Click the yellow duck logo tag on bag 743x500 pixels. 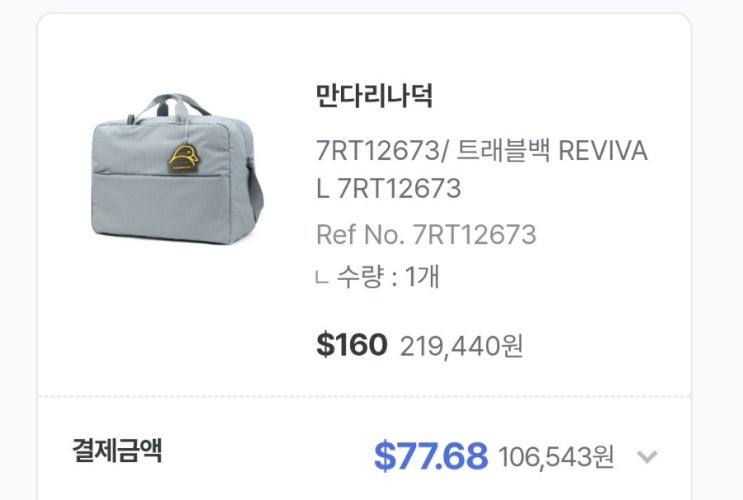tap(184, 159)
